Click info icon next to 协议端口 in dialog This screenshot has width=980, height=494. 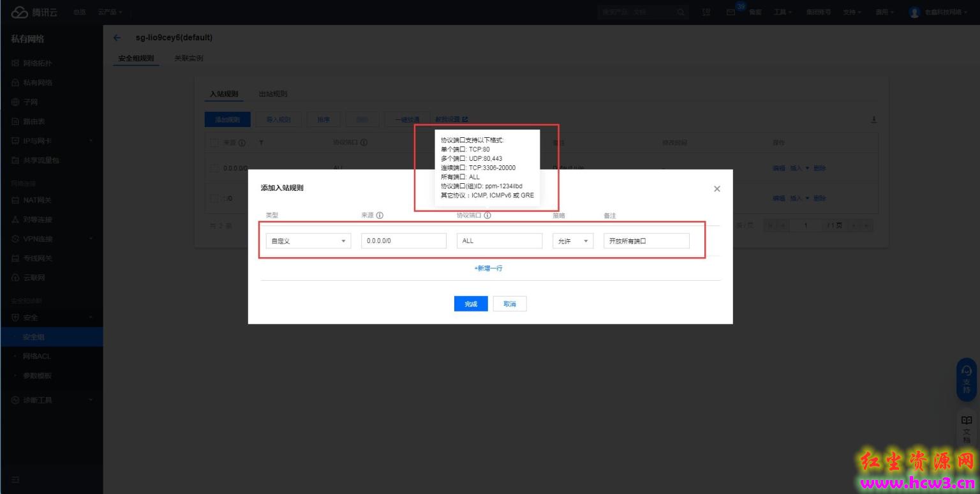(x=487, y=216)
